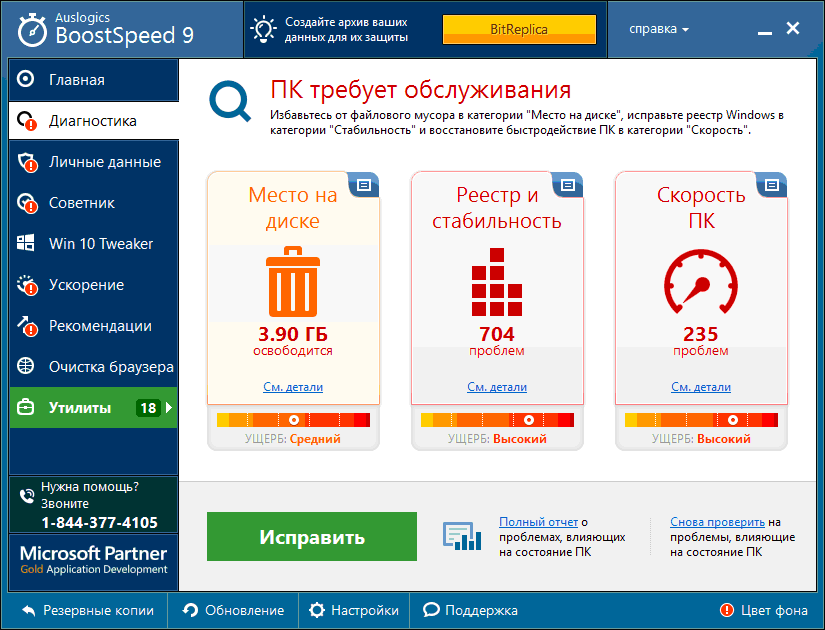The width and height of the screenshot is (825, 630).
Task: Click the Личные данные shield icon
Action: coord(27,162)
